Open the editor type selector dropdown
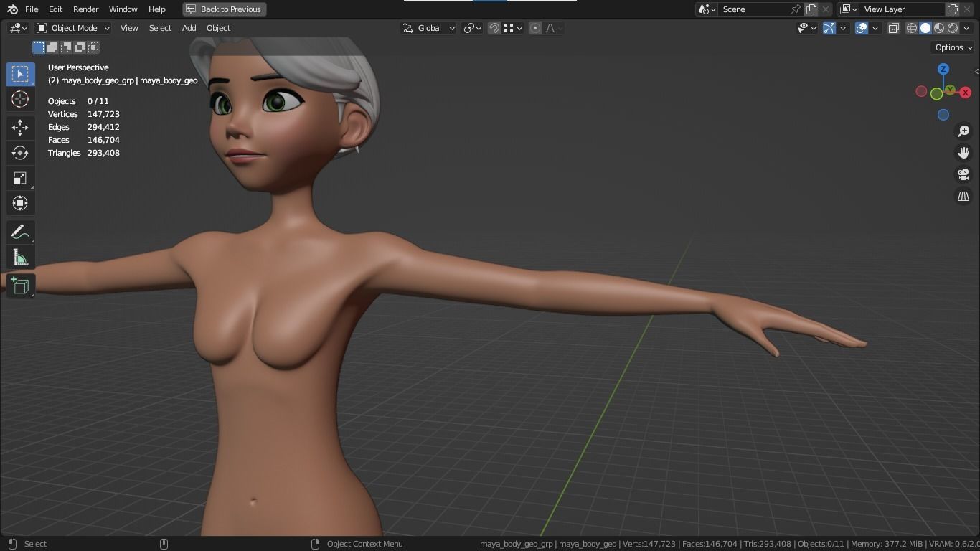 [18, 28]
